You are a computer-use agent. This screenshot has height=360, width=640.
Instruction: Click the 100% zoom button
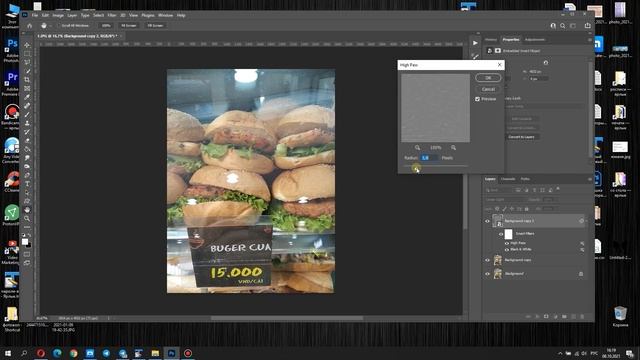coord(106,26)
